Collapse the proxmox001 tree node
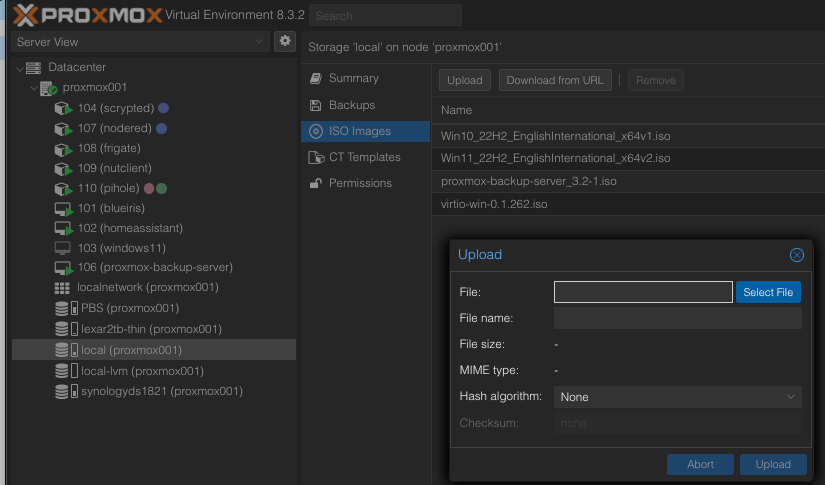Viewport: 825px width, 485px height. (x=34, y=88)
